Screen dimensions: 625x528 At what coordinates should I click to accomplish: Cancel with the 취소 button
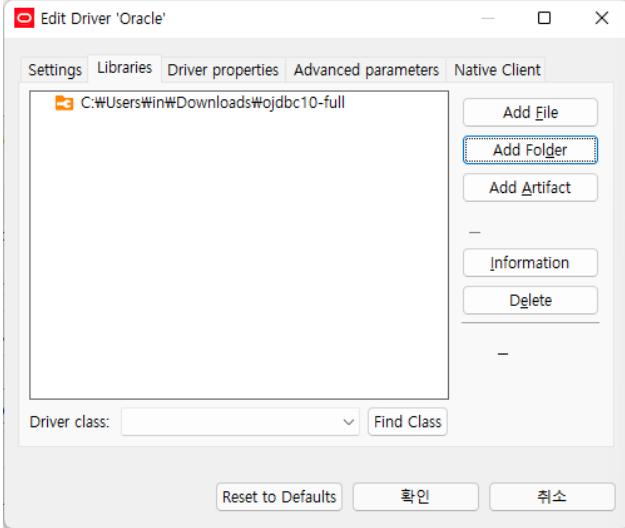[552, 497]
